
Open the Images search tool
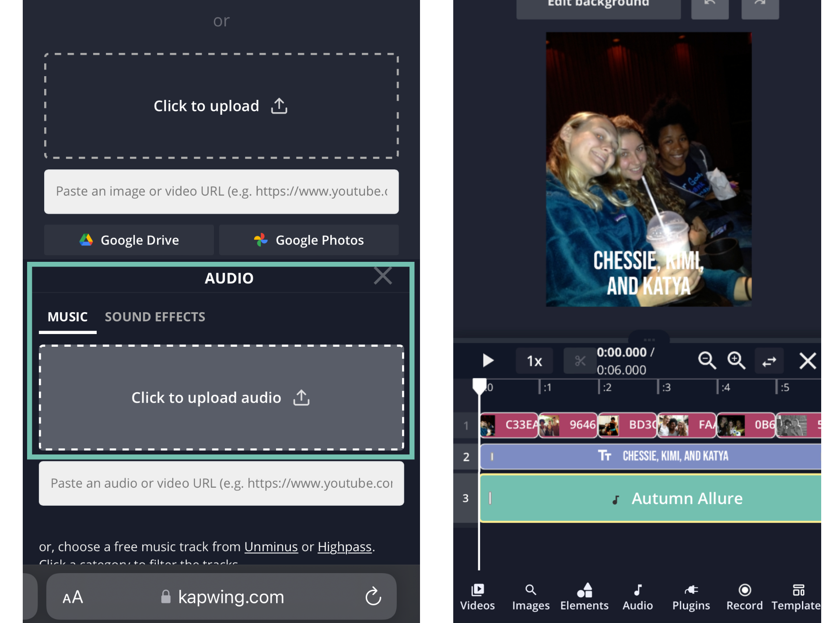click(x=531, y=597)
